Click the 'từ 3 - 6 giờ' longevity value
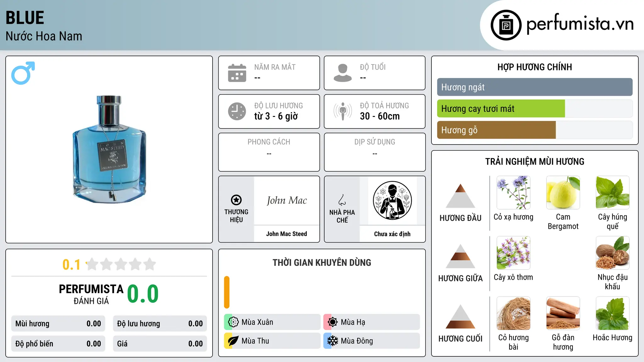 tap(276, 116)
